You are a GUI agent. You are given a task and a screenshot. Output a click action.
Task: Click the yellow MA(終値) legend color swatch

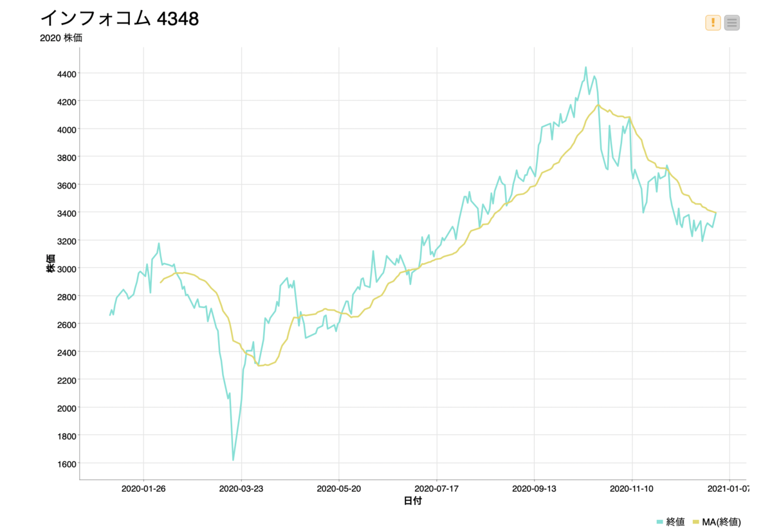[695, 522]
